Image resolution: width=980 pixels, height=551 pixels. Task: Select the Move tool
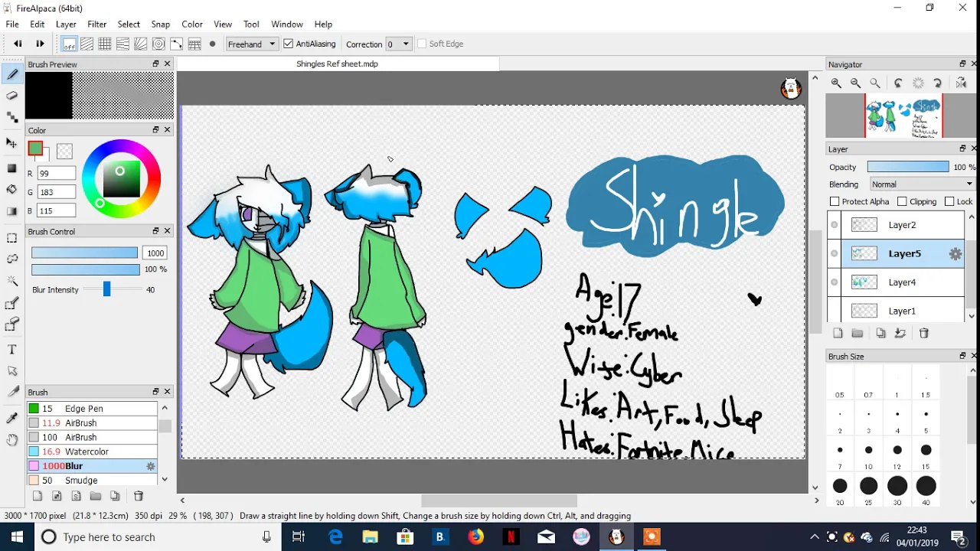pyautogui.click(x=12, y=143)
